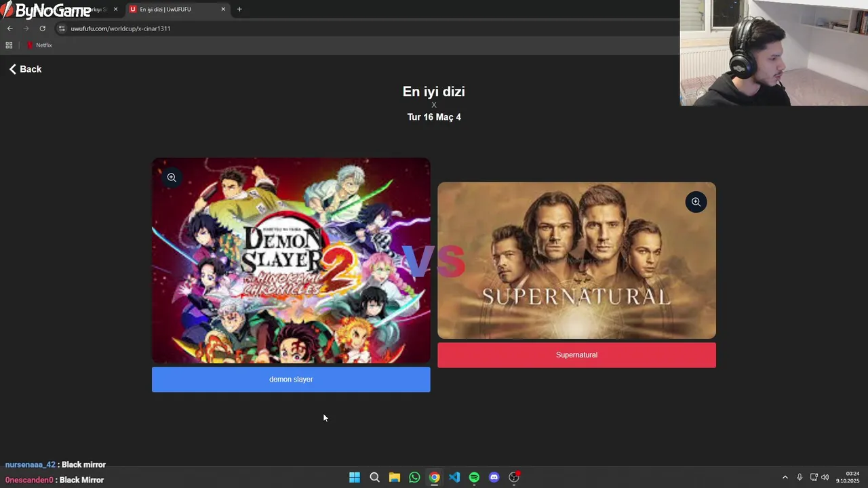Image resolution: width=868 pixels, height=488 pixels.
Task: Select Google Chrome in the taskbar
Action: click(434, 477)
